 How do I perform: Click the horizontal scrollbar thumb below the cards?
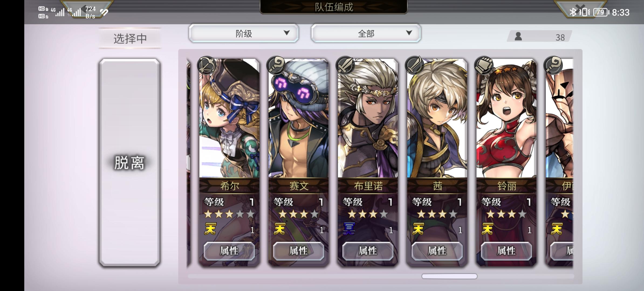tap(449, 276)
